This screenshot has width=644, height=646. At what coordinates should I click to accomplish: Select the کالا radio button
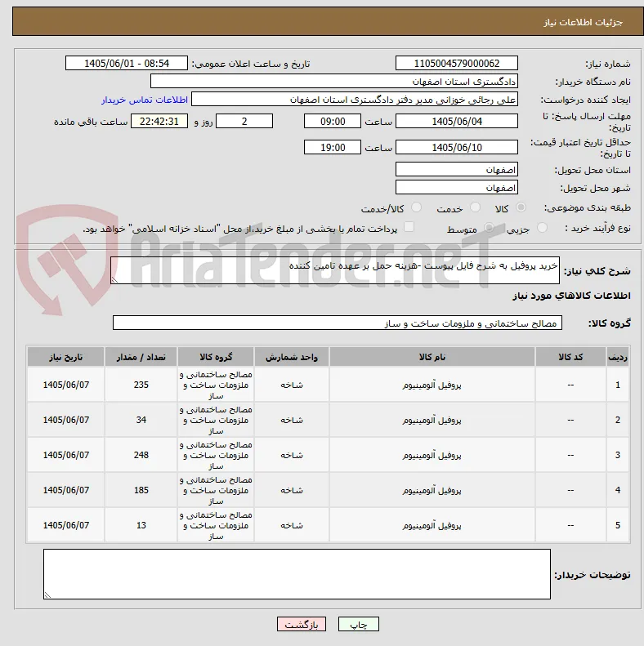point(521,207)
